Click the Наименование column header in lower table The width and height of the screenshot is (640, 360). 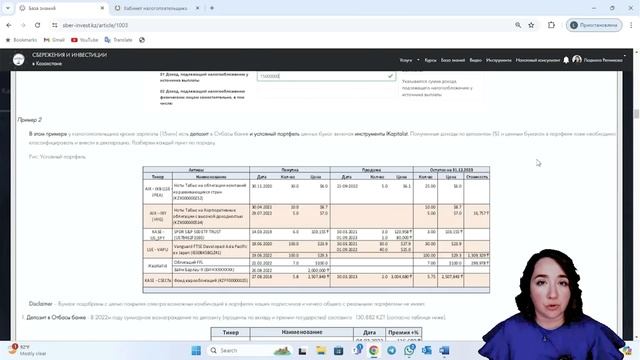pos(302,333)
